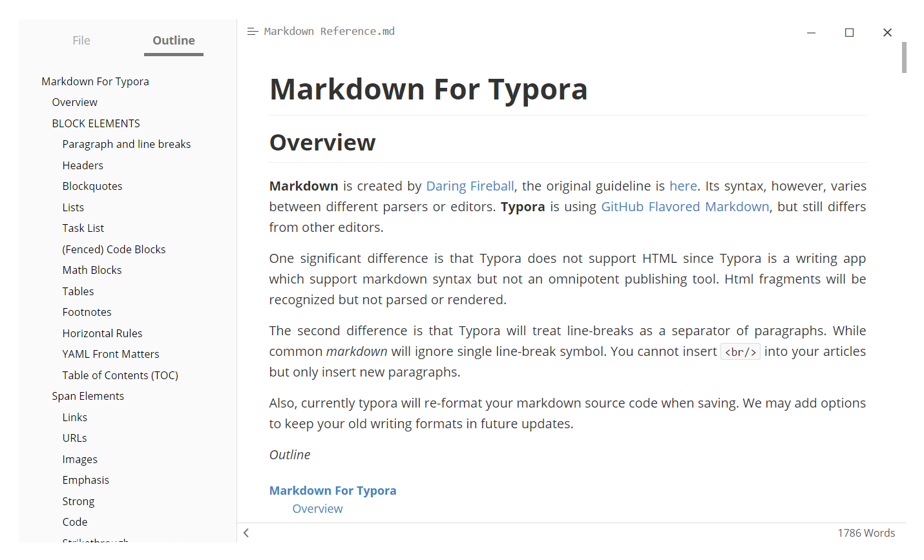Image resolution: width=924 pixels, height=560 pixels.
Task: Navigate to Paragraph and line breaks
Action: point(127,144)
